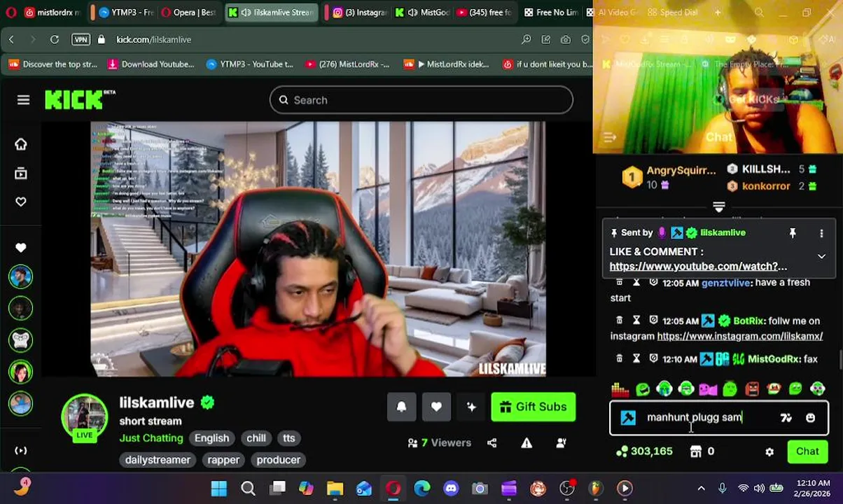Expand sidebar with the bracket icon at bottom
Image resolution: width=843 pixels, height=504 pixels.
[21, 451]
